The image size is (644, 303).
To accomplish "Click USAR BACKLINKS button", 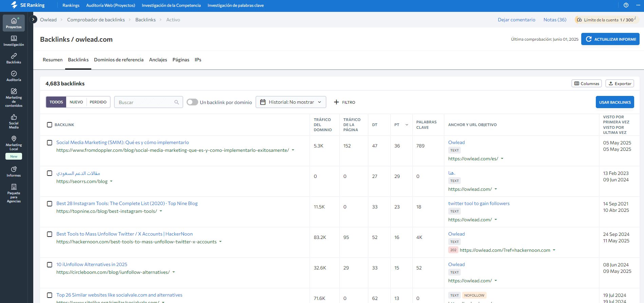I will click(x=615, y=102).
